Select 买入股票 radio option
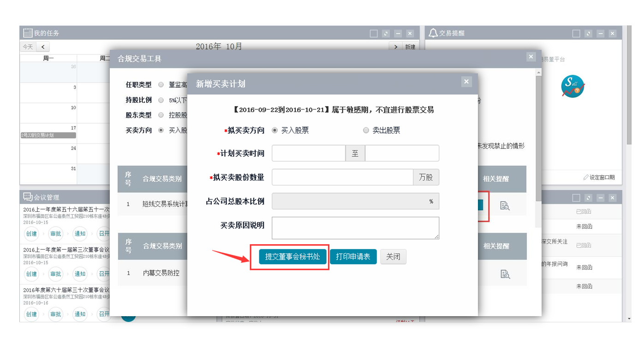Image resolution: width=644 pixels, height=354 pixels. pos(275,131)
